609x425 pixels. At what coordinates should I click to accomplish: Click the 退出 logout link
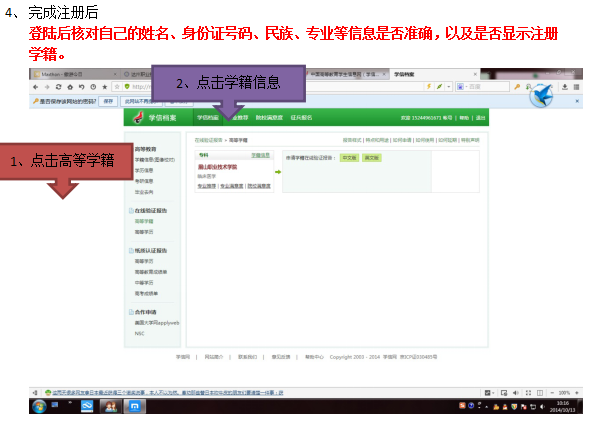click(x=480, y=117)
